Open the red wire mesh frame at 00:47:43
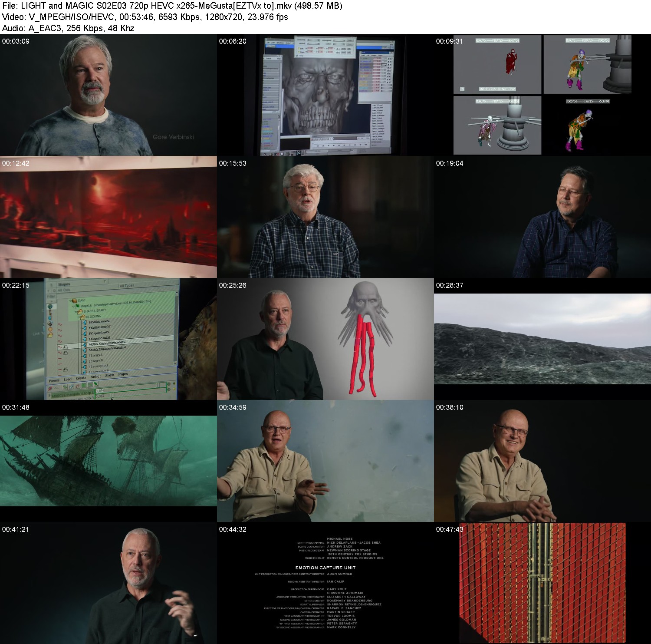Image resolution: width=651 pixels, height=644 pixels. coord(542,583)
